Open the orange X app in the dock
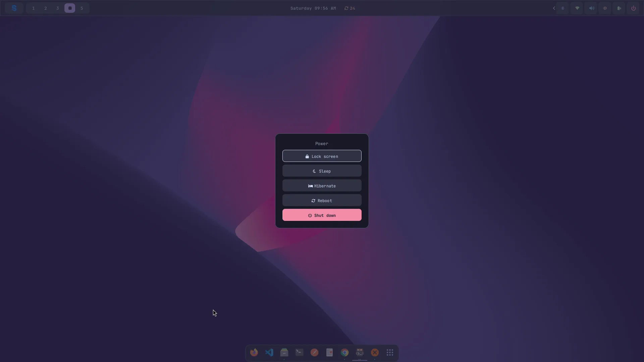Viewport: 644px width, 362px height. [x=375, y=352]
